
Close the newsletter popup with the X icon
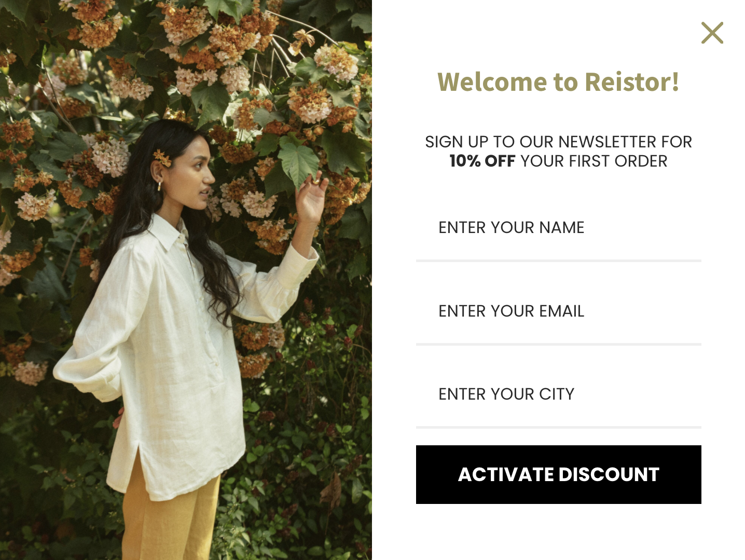[712, 33]
